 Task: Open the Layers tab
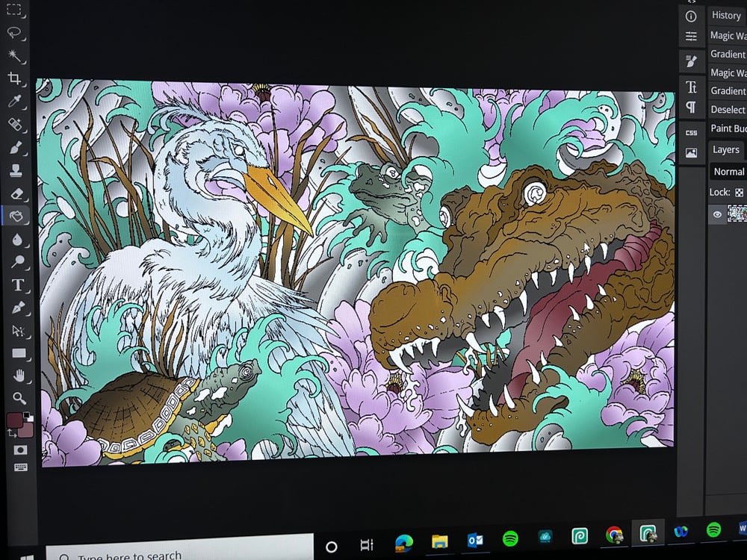[725, 149]
